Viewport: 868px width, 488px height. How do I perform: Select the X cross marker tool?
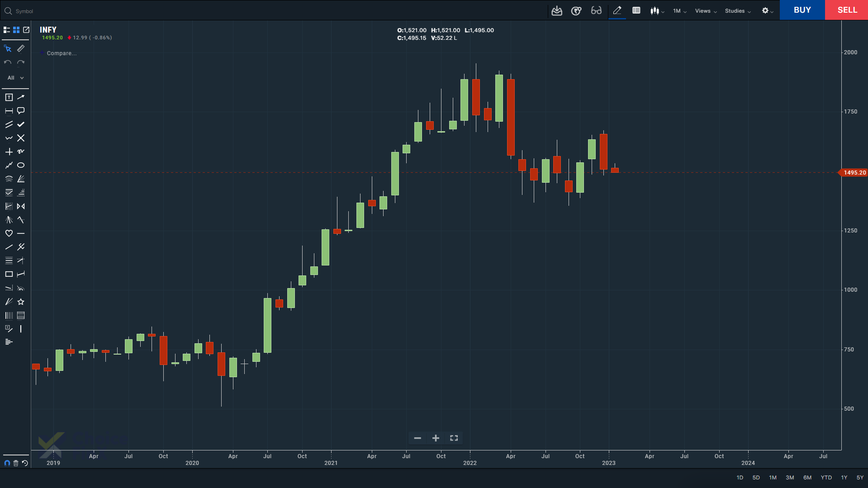coord(21,138)
